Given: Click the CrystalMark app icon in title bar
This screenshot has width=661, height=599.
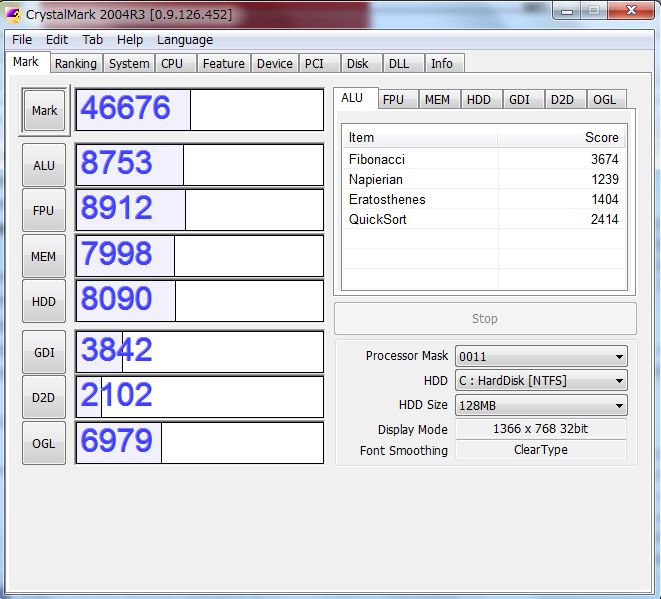Looking at the screenshot, I should (x=13, y=14).
